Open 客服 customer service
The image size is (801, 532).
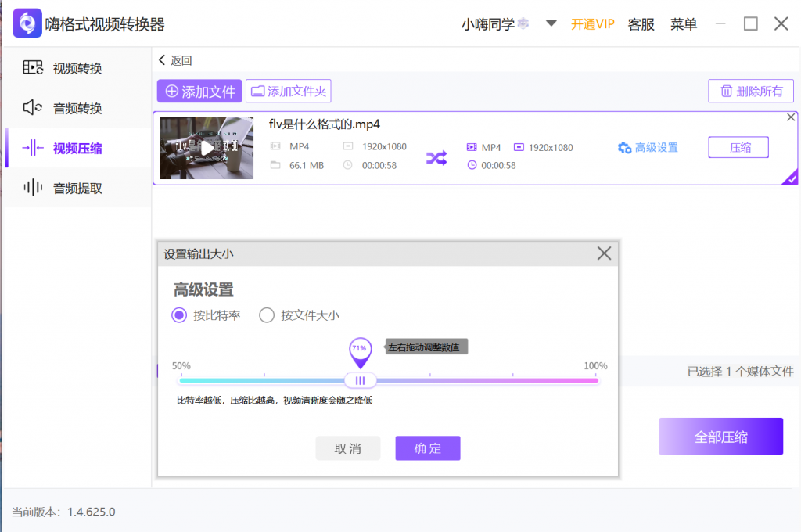click(641, 23)
